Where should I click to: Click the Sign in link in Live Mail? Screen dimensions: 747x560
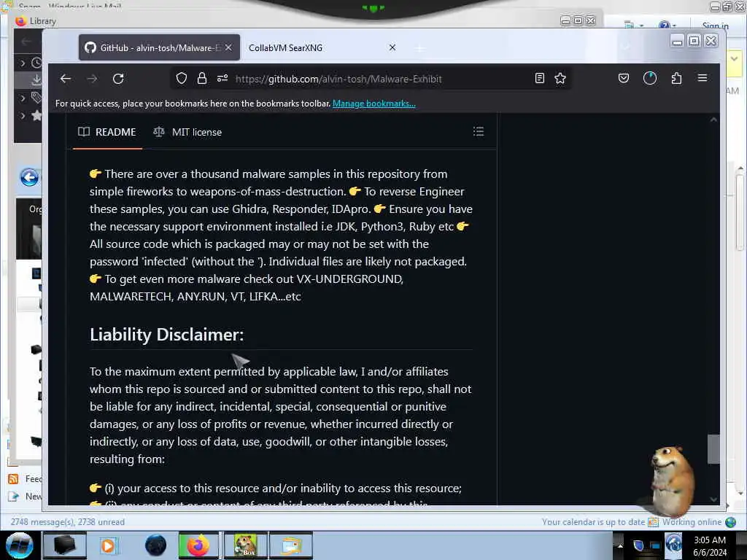715,26
